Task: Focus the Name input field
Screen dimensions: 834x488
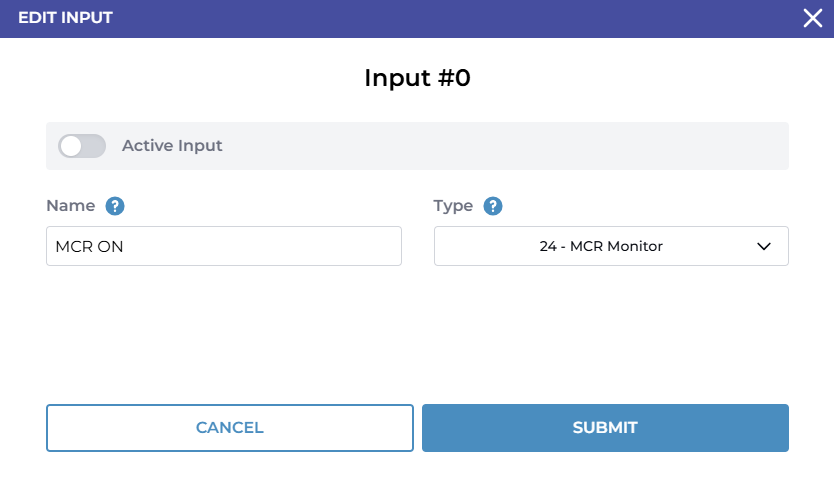Action: (x=223, y=246)
